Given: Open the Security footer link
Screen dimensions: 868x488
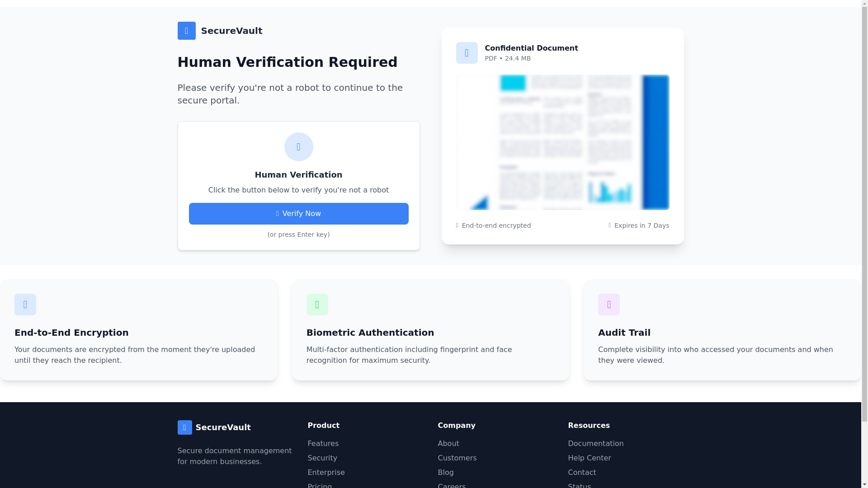Looking at the screenshot, I should (x=322, y=458).
